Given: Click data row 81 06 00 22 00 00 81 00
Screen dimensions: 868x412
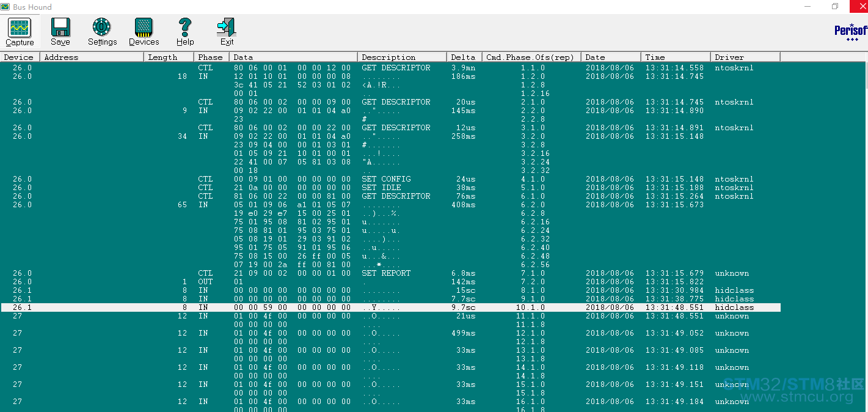Looking at the screenshot, I should click(x=293, y=196).
